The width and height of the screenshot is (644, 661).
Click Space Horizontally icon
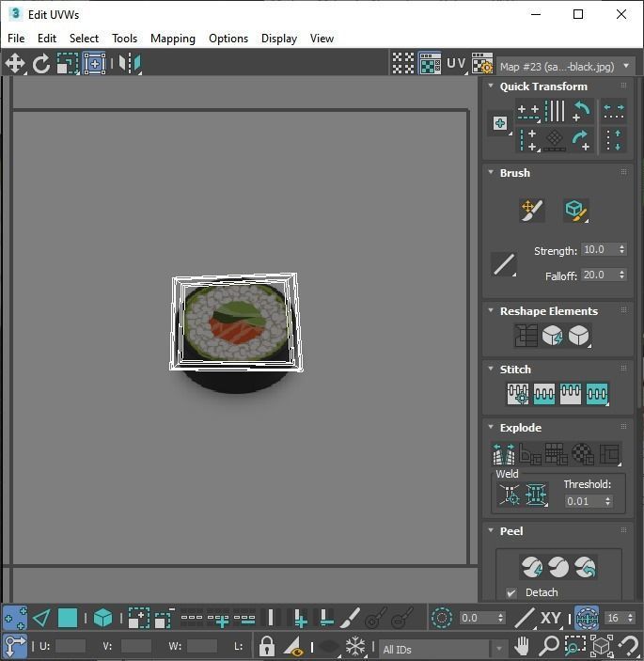(614, 111)
